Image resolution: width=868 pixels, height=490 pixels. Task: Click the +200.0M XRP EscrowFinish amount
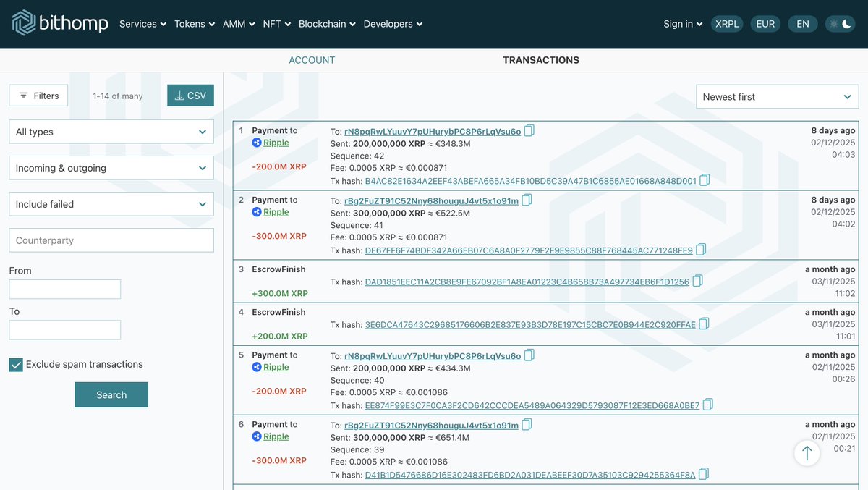click(280, 336)
